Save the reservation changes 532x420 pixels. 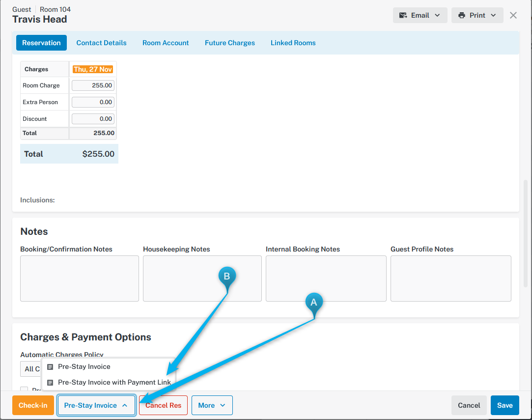504,405
